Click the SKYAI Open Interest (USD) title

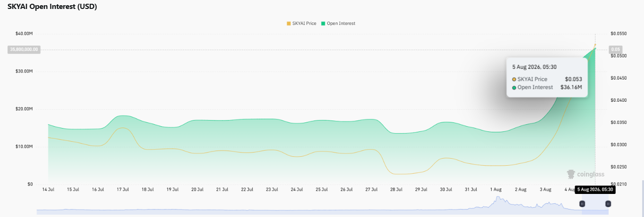coord(52,7)
